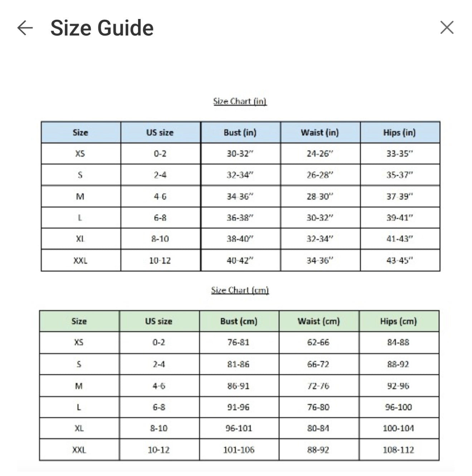This screenshot has width=472, height=476.
Task: Click the Size Chart (in) heading
Action: click(x=240, y=101)
